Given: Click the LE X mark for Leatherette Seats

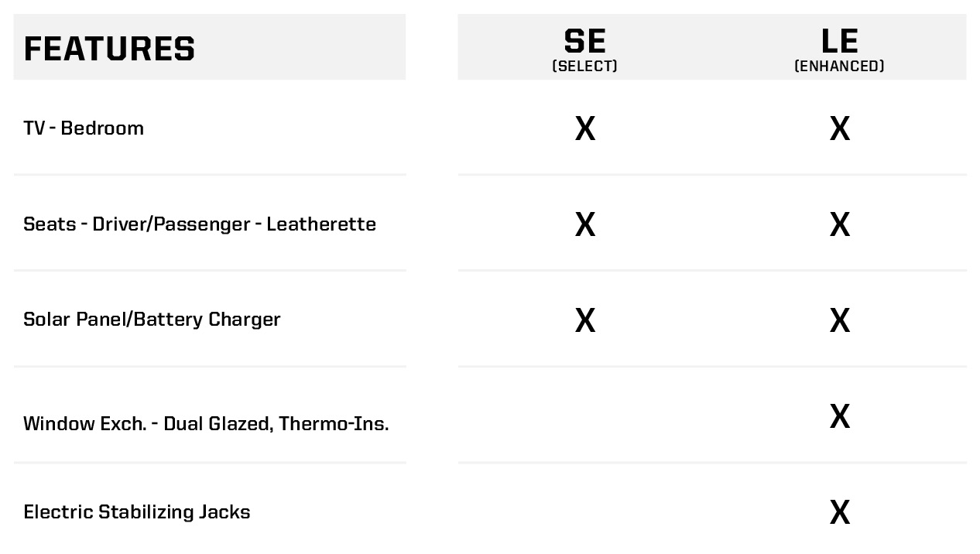Looking at the screenshot, I should click(x=839, y=224).
